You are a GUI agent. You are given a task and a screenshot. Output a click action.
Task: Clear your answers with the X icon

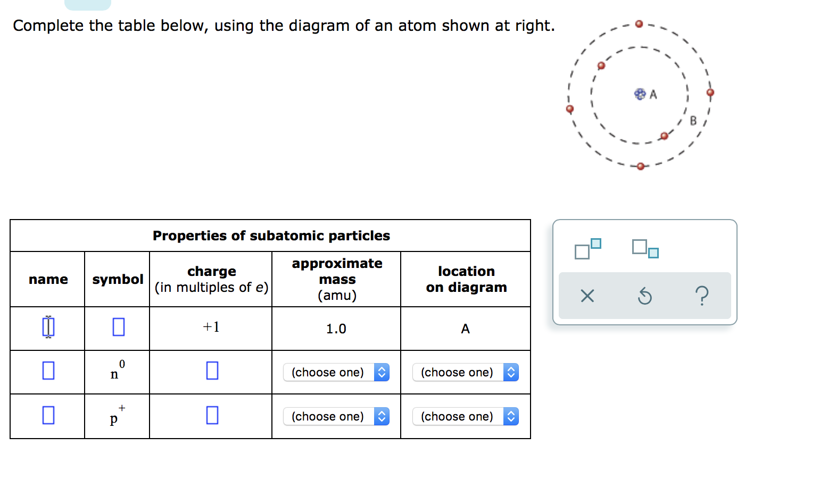(x=587, y=296)
